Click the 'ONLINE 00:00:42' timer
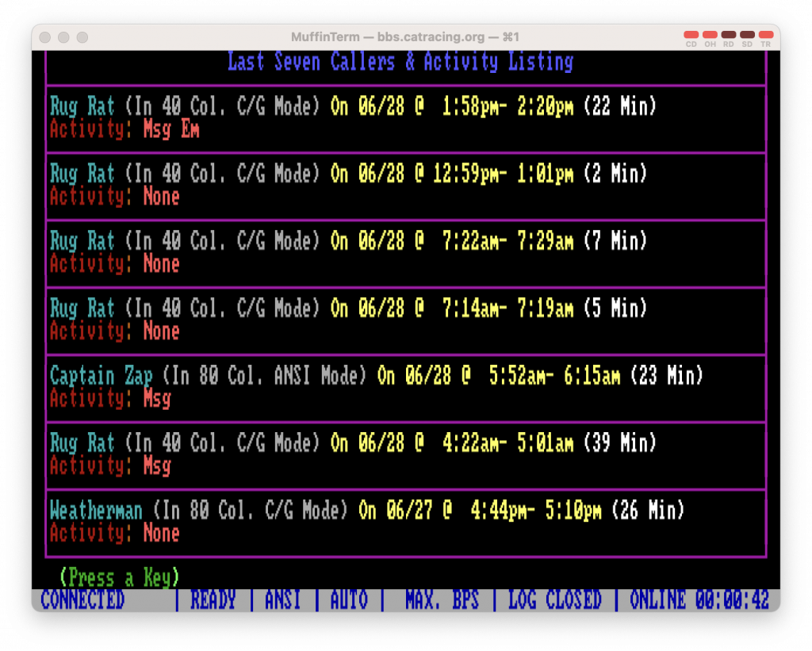Viewport: 812px width, 651px height. click(x=699, y=600)
